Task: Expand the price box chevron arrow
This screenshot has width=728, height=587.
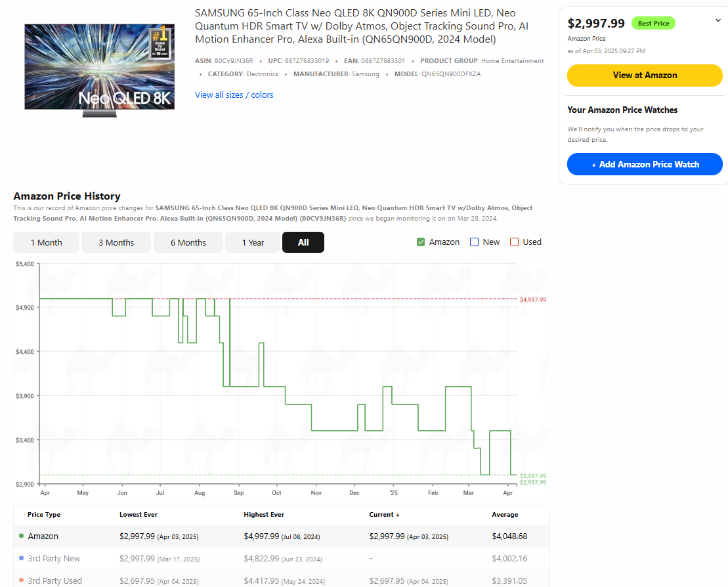Action: 717,20
